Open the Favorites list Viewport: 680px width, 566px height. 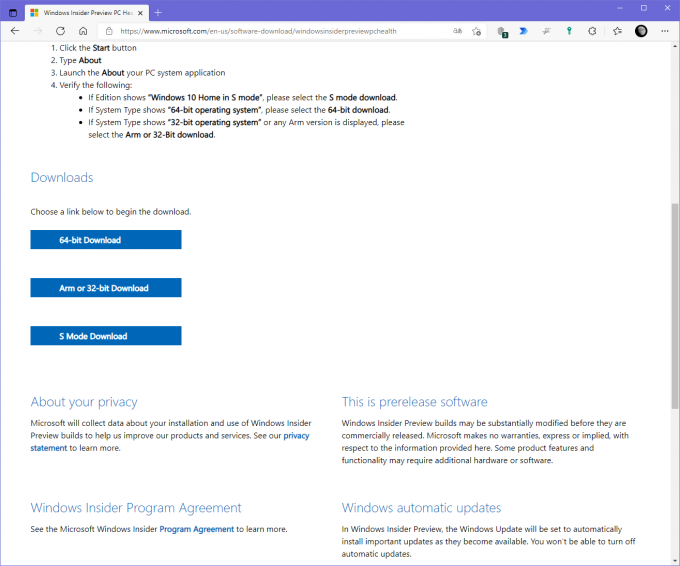(x=617, y=31)
